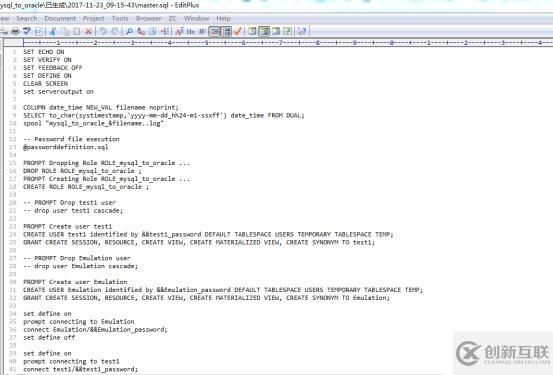Click the Go to Line icon
This screenshot has width=553, height=375.
[x=165, y=31]
